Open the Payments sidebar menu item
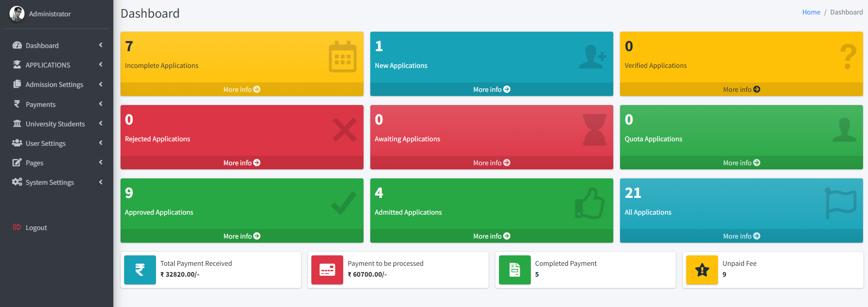The image size is (868, 307). tap(57, 104)
